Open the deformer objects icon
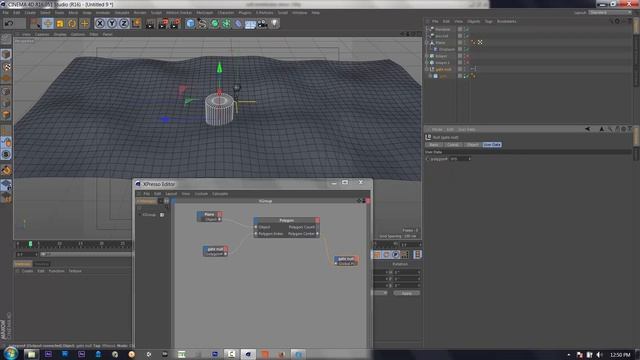640x360 pixels. point(238,24)
